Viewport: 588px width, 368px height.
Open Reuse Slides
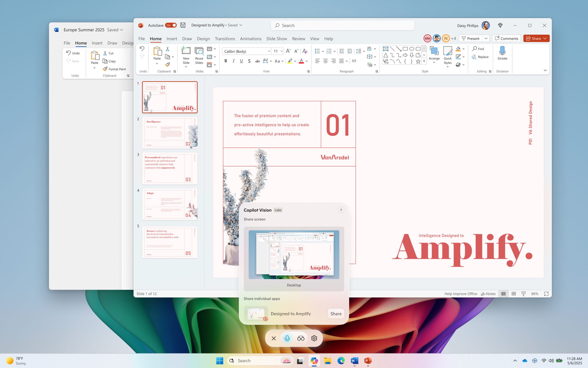(199, 56)
